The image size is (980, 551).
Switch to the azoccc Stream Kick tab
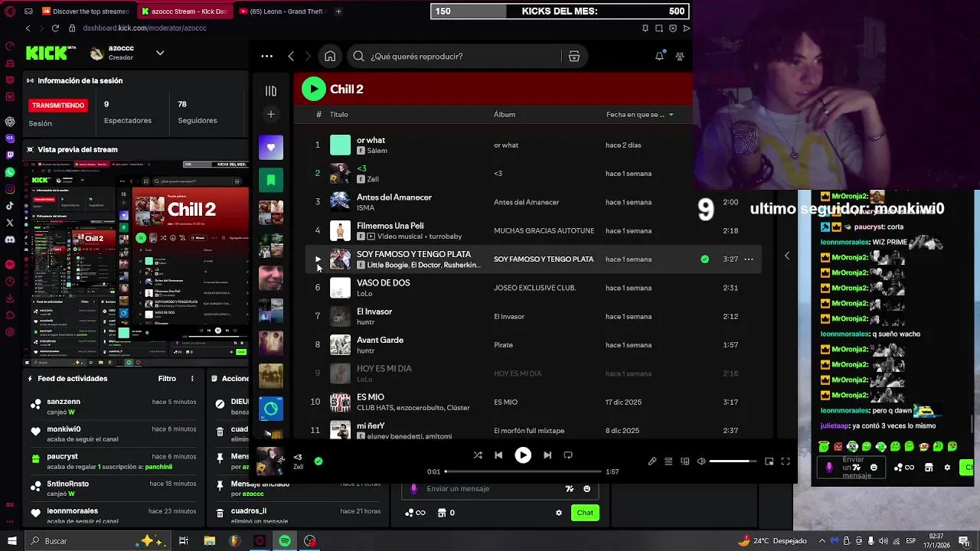click(184, 11)
